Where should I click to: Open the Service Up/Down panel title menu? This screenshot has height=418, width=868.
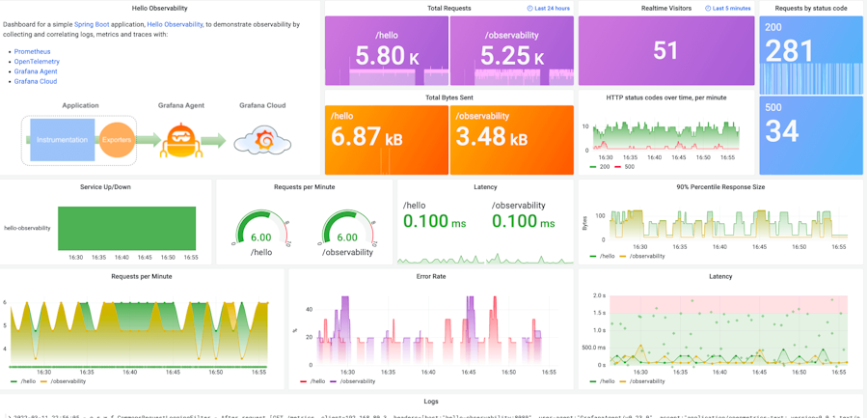click(105, 187)
